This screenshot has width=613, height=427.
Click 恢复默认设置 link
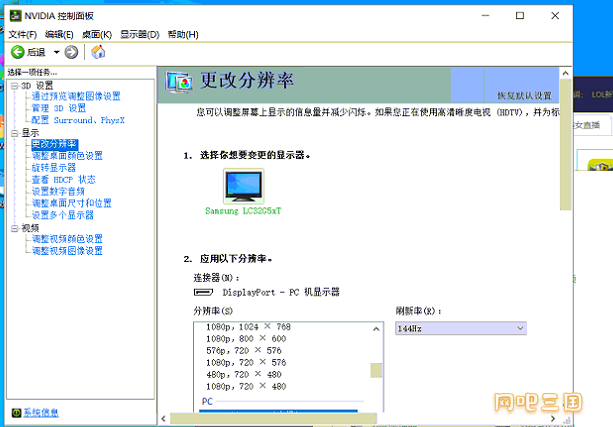point(524,96)
